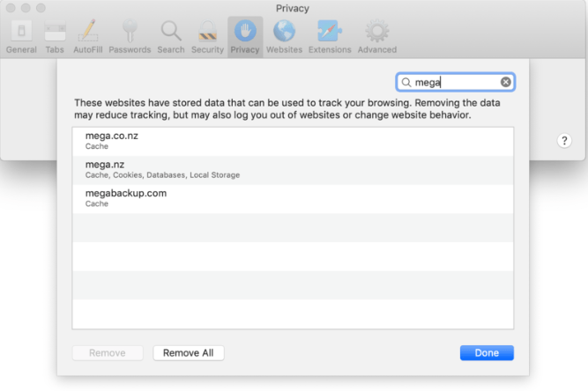Select the mega.nz website row
Screen dimensions: 588x391
[x=293, y=170]
